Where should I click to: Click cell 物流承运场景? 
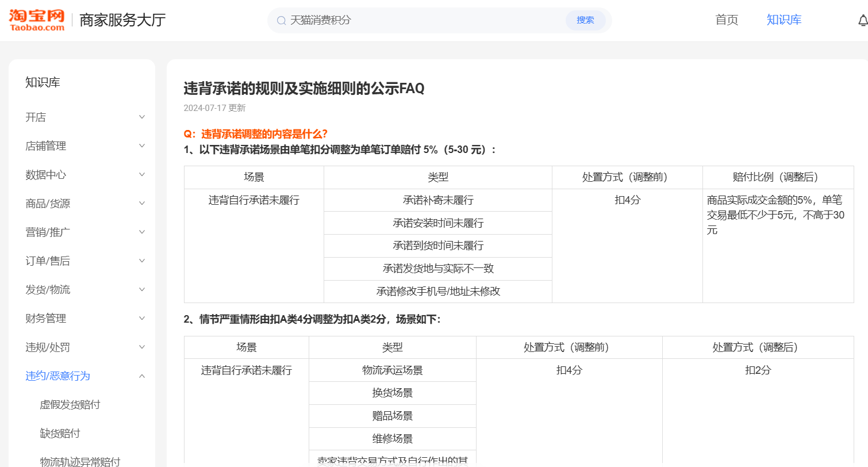tap(393, 370)
